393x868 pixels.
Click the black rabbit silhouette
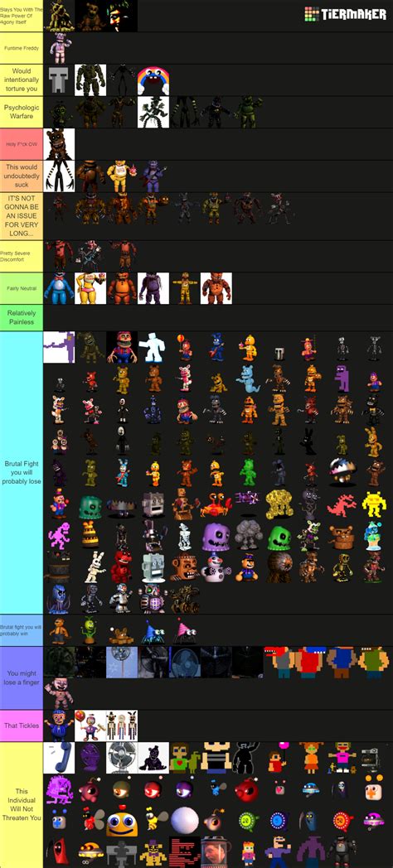point(310,441)
